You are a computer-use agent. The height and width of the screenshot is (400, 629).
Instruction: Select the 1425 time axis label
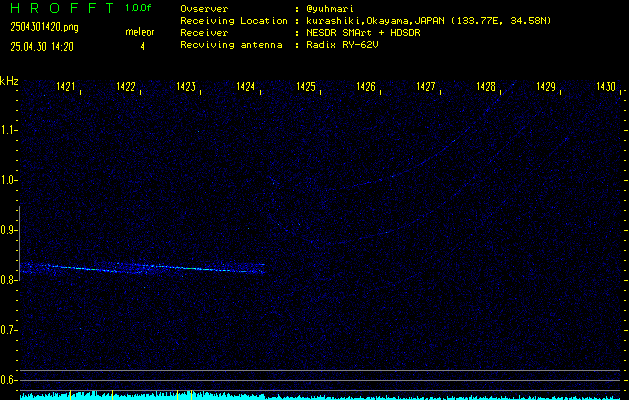306,86
